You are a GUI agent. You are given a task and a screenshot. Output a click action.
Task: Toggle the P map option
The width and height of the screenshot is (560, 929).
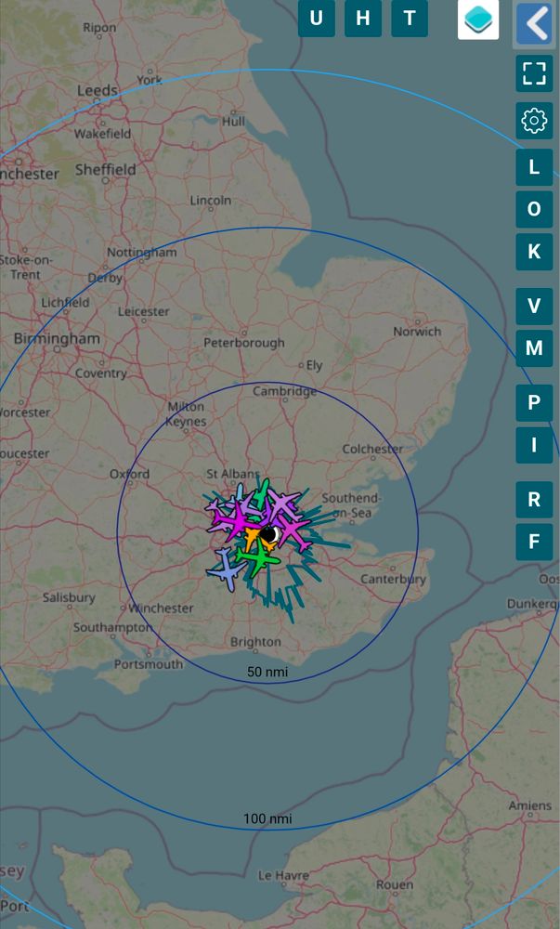coord(534,403)
